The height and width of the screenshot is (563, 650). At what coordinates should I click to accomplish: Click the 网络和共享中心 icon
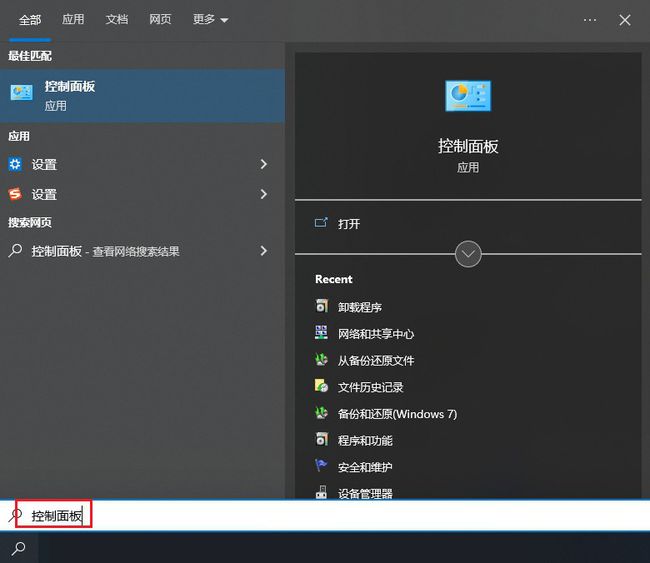click(321, 332)
